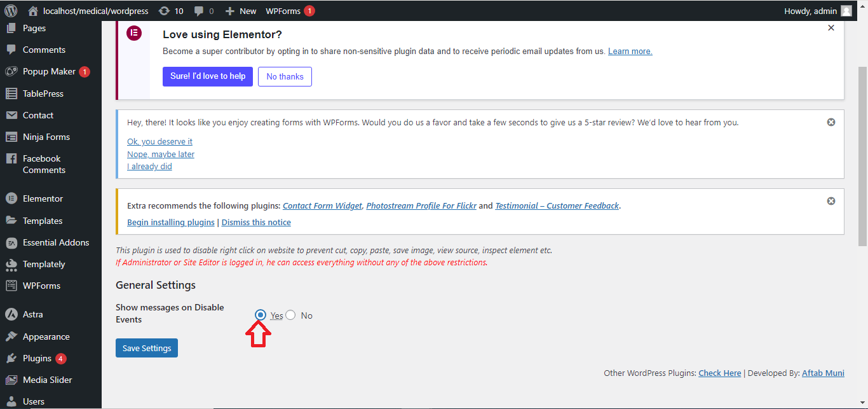The height and width of the screenshot is (409, 868).
Task: Open the updates icon showing 10
Action: click(x=165, y=11)
